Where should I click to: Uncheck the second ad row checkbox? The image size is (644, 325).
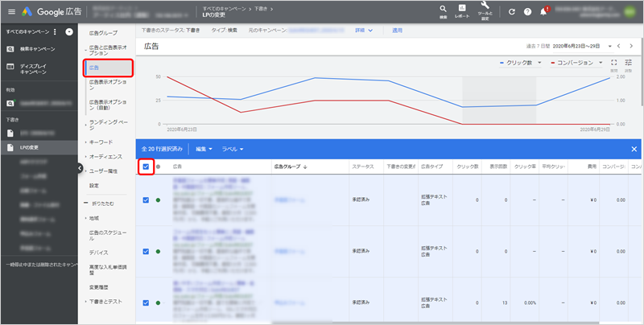[146, 251]
